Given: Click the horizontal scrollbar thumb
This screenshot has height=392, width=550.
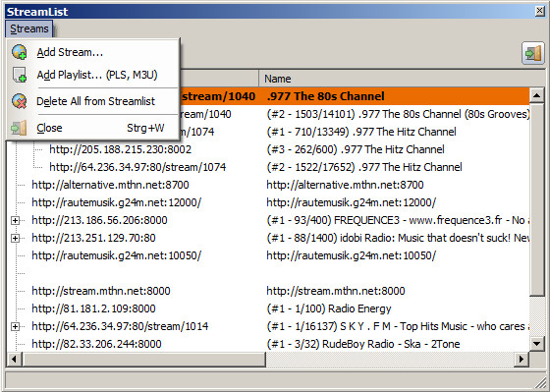Looking at the screenshot, I should coord(143,359).
